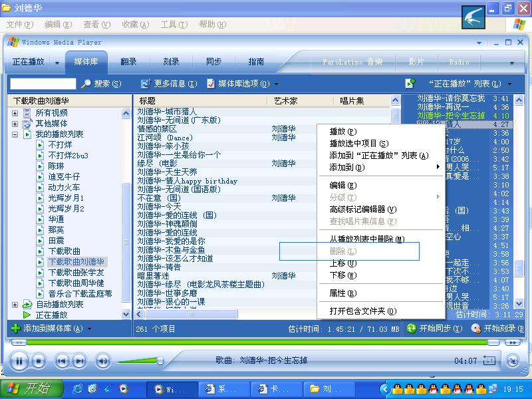Click the 标题 column header
Image resolution: width=532 pixels, height=399 pixels.
(201, 101)
